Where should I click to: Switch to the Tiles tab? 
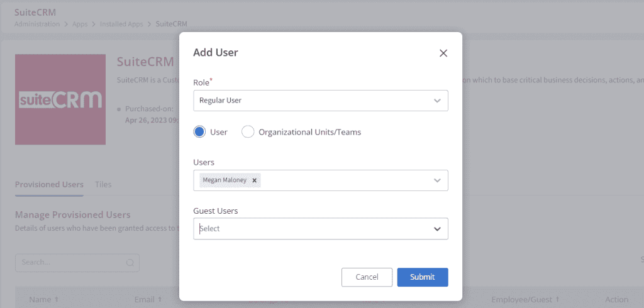click(103, 184)
